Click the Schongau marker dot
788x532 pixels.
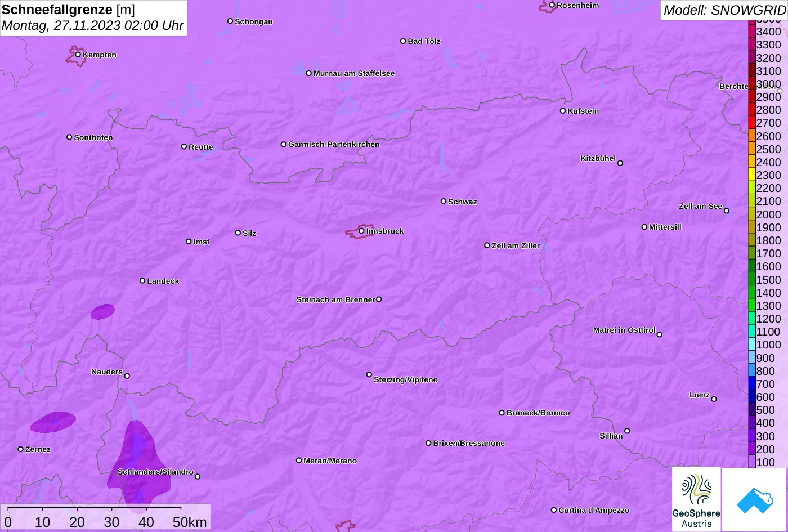coord(230,21)
